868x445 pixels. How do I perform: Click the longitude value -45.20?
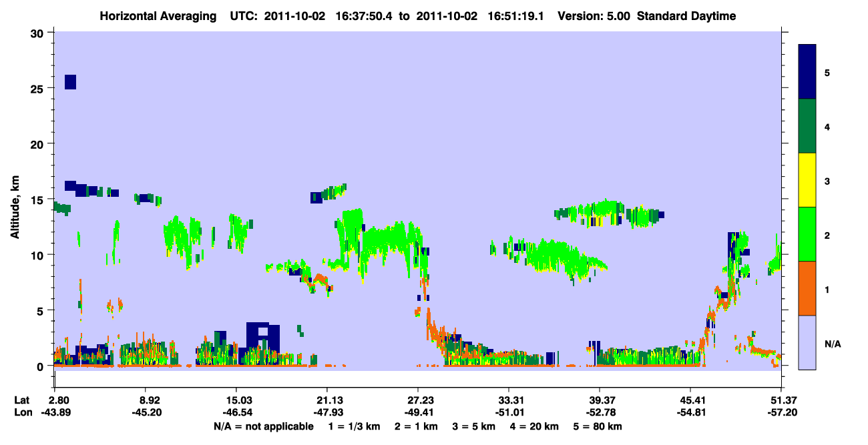tap(148, 412)
